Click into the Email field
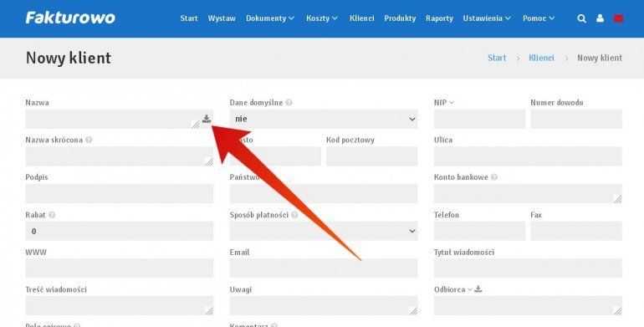 324,268
